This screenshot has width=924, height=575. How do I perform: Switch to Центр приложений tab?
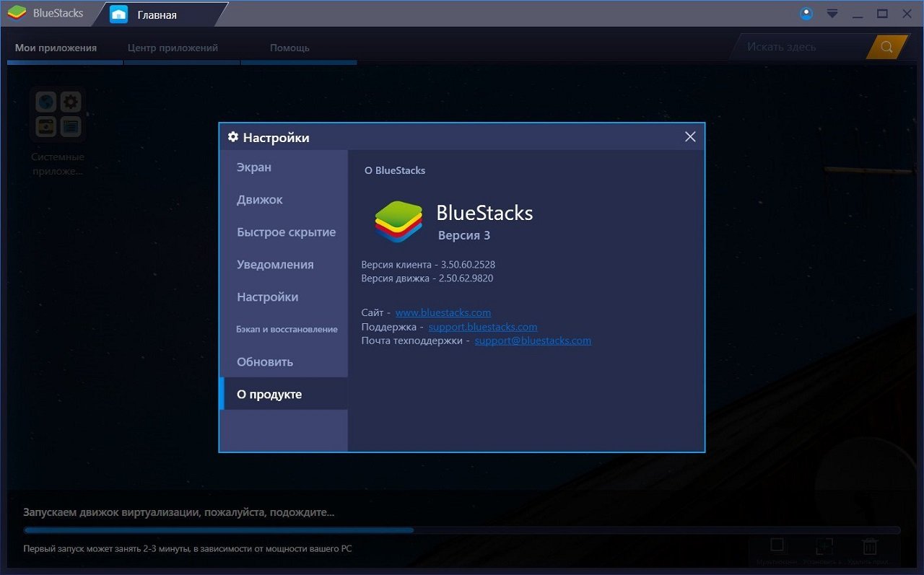click(173, 48)
